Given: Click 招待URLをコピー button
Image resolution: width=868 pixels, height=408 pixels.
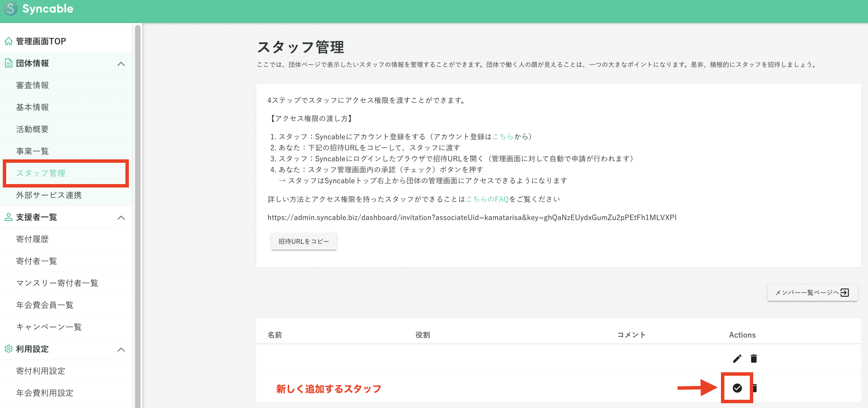Looking at the screenshot, I should pyautogui.click(x=304, y=241).
